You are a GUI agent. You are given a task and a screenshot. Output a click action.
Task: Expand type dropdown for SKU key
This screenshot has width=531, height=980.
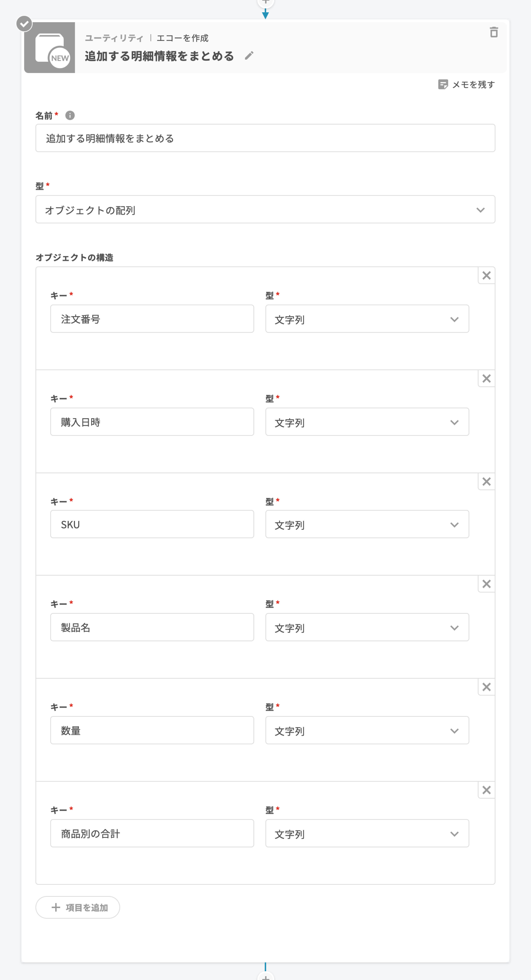pos(367,524)
